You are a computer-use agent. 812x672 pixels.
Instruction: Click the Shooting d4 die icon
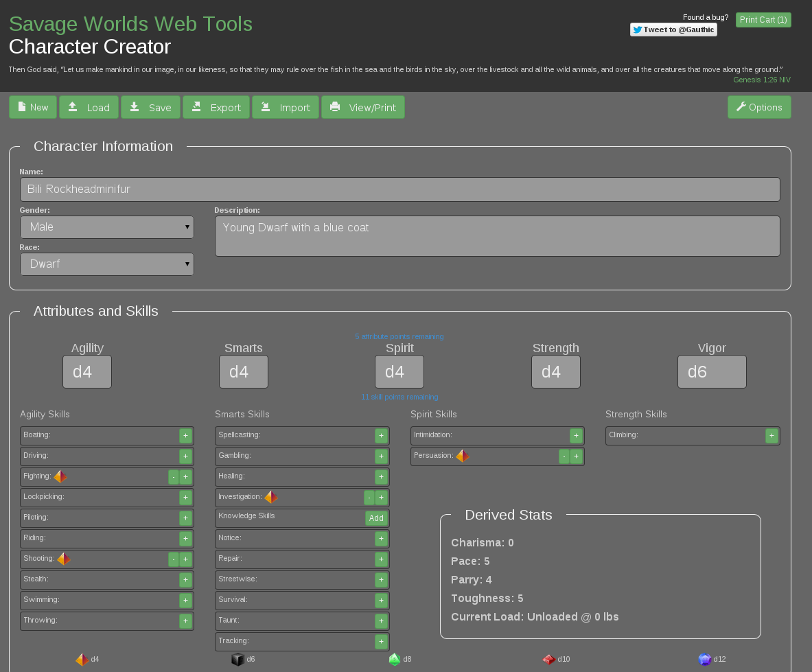64,559
